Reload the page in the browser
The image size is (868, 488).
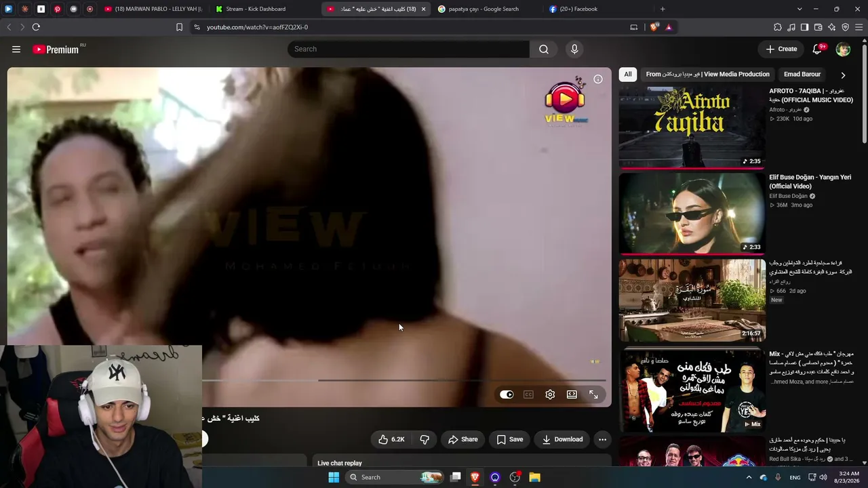pos(36,27)
